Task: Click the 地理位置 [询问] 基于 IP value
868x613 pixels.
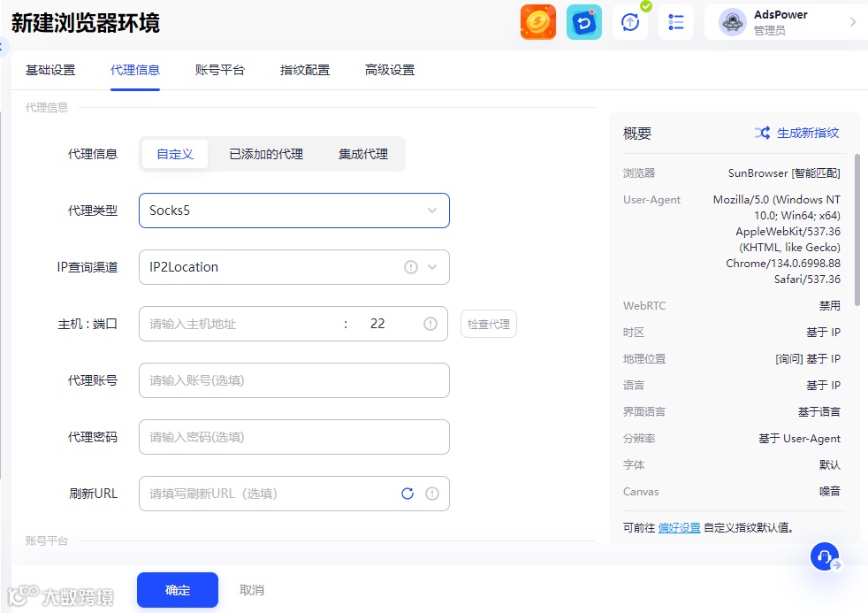Action: pyautogui.click(x=808, y=359)
